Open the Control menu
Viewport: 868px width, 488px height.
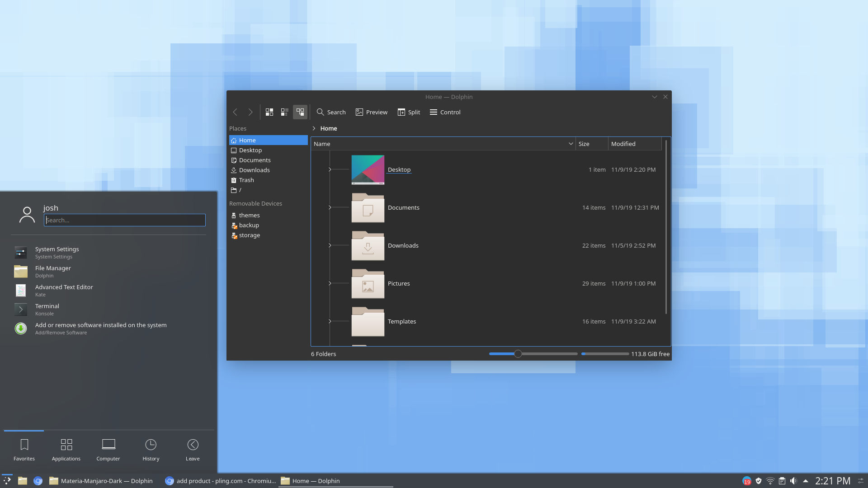(x=445, y=112)
